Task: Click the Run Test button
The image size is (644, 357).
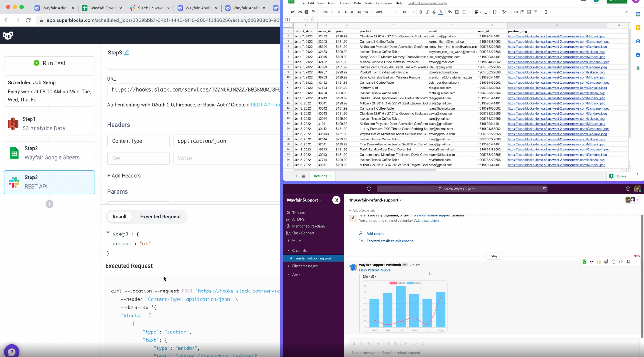Action: pos(49,63)
